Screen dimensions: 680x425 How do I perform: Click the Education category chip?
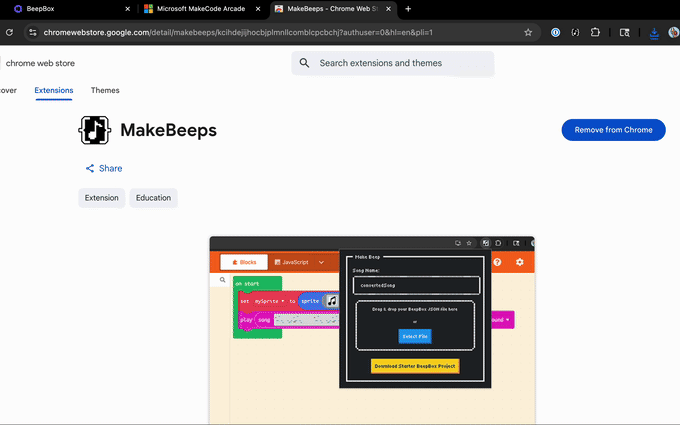(153, 198)
